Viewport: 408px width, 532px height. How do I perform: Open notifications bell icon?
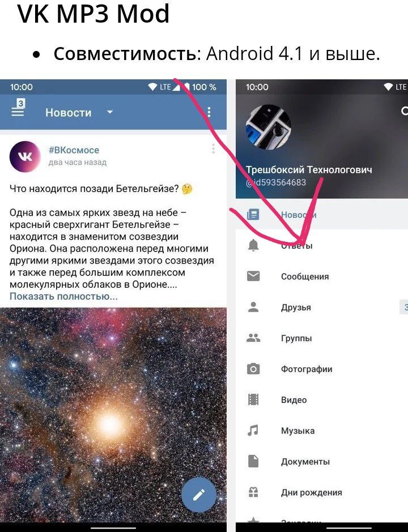tap(253, 245)
